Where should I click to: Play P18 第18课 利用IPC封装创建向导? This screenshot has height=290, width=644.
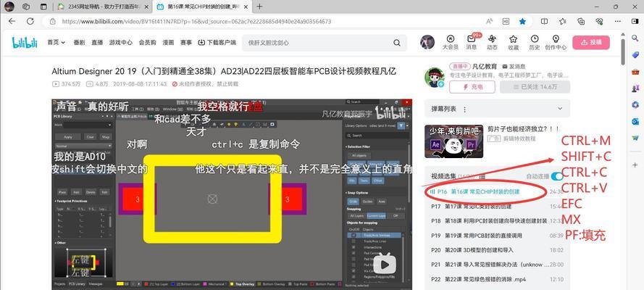(497, 220)
